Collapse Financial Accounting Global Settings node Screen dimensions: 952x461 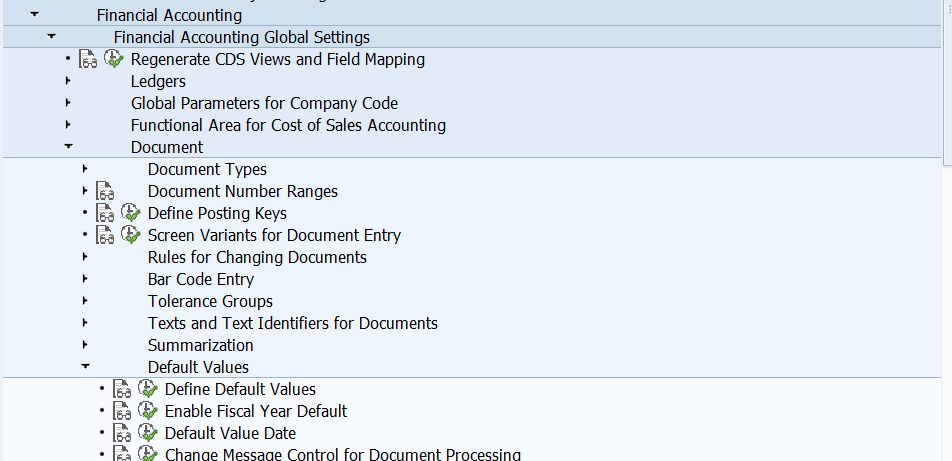[x=51, y=36]
